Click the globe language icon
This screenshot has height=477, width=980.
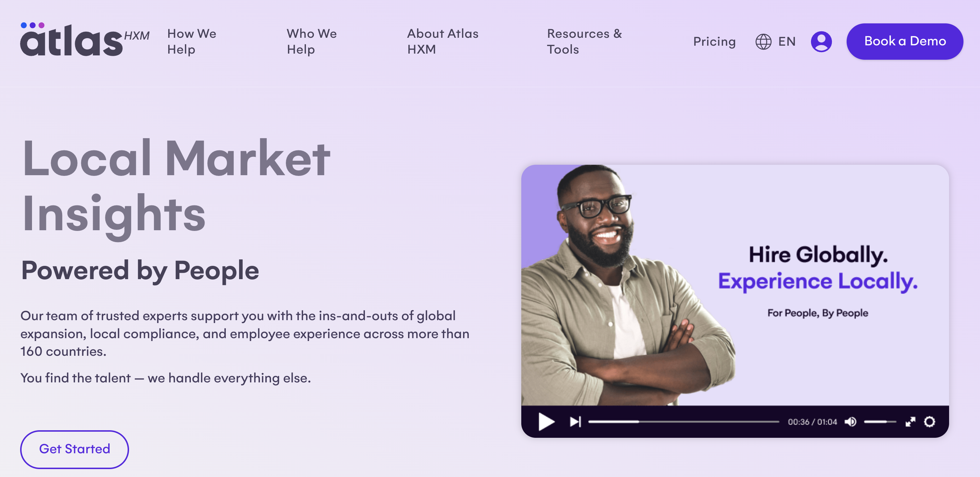point(763,41)
